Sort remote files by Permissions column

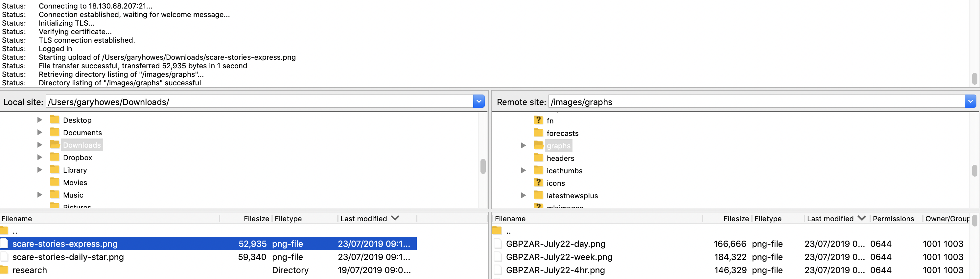[x=893, y=219]
